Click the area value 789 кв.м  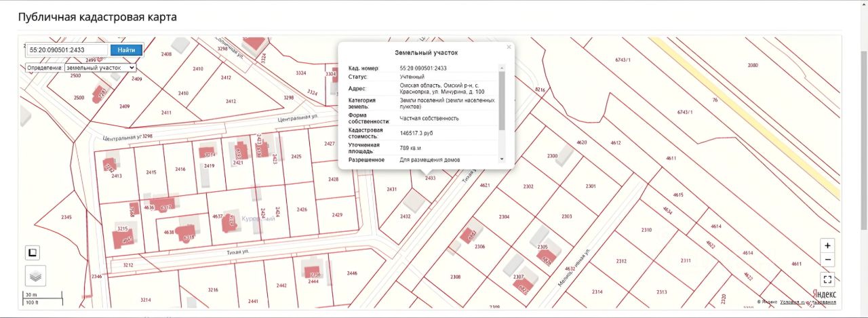(x=410, y=148)
